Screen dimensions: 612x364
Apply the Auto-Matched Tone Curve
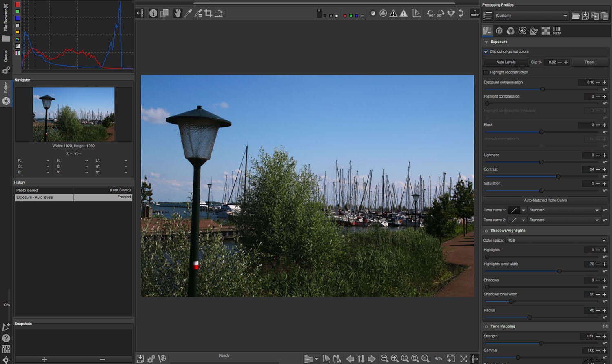[x=545, y=200]
